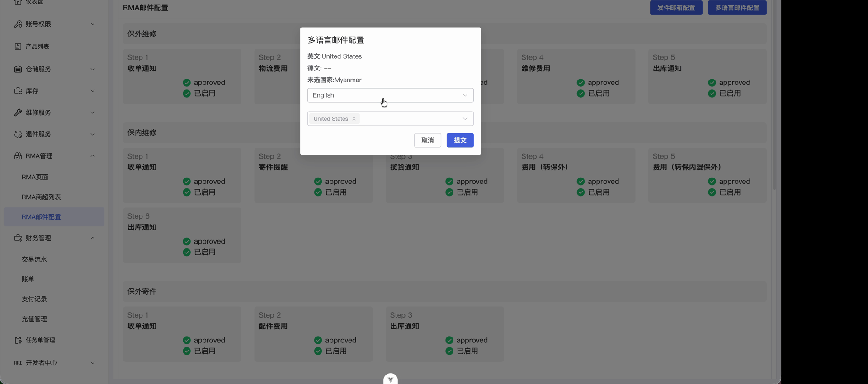This screenshot has width=868, height=384.
Task: Open the English language dropdown
Action: pos(391,95)
